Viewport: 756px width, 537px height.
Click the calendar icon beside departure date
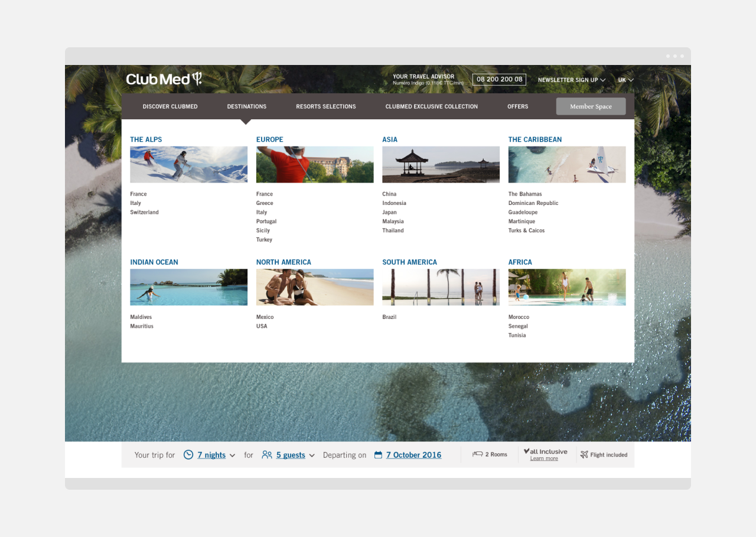pyautogui.click(x=378, y=455)
